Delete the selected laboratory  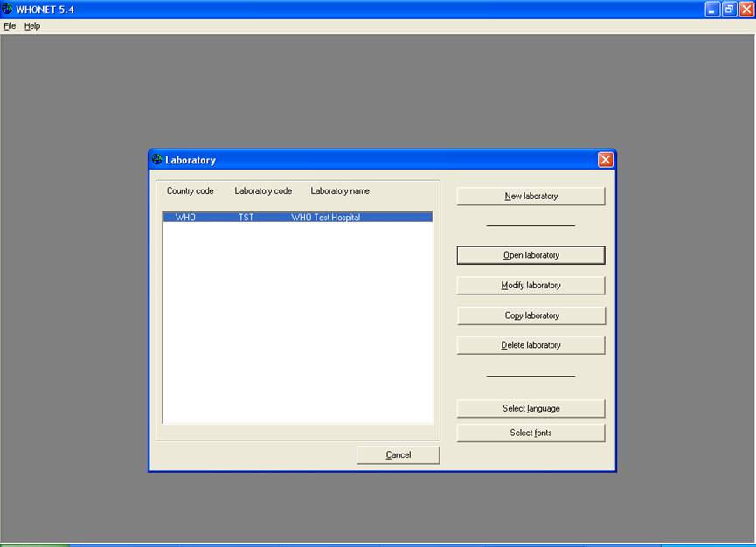point(530,344)
